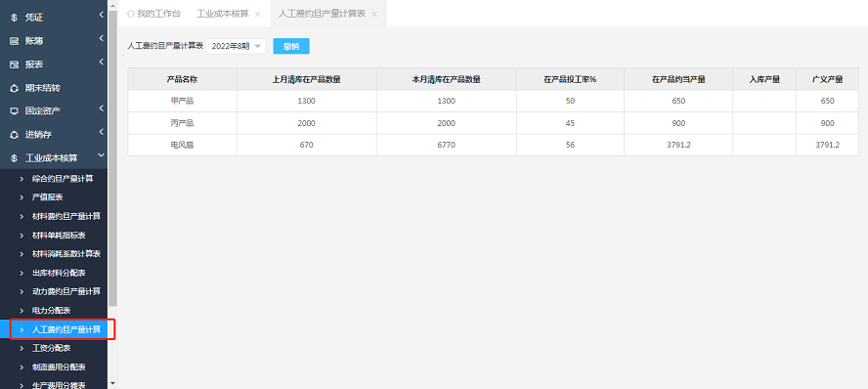Click the icon beside 进销存

pos(14,135)
